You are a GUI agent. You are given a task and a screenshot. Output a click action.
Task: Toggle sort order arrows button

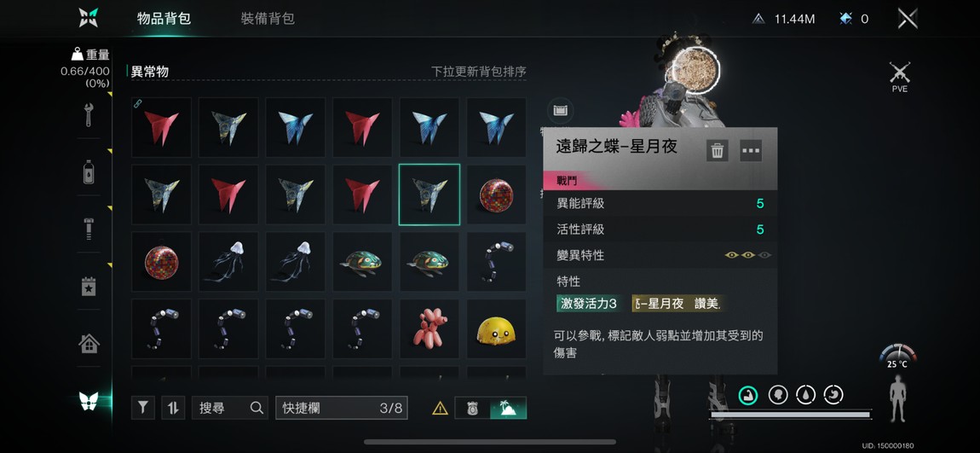[x=173, y=408]
